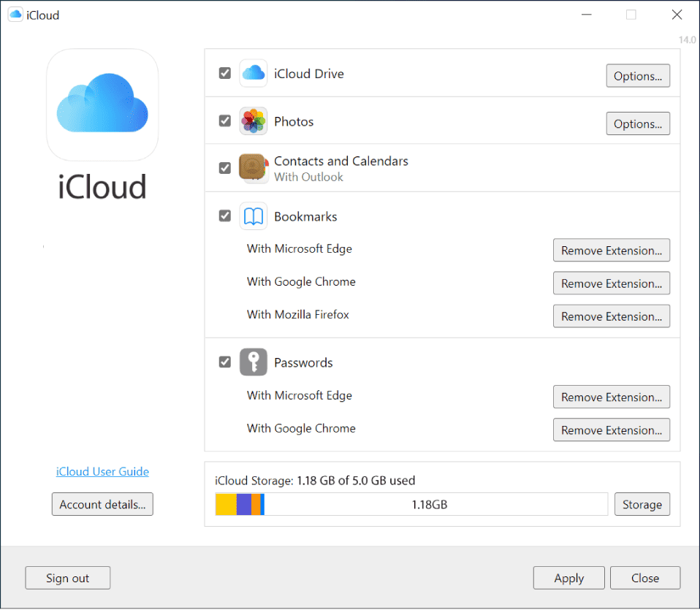Click the iCloud Drive cloud icon
The height and width of the screenshot is (610, 700).
click(x=253, y=73)
